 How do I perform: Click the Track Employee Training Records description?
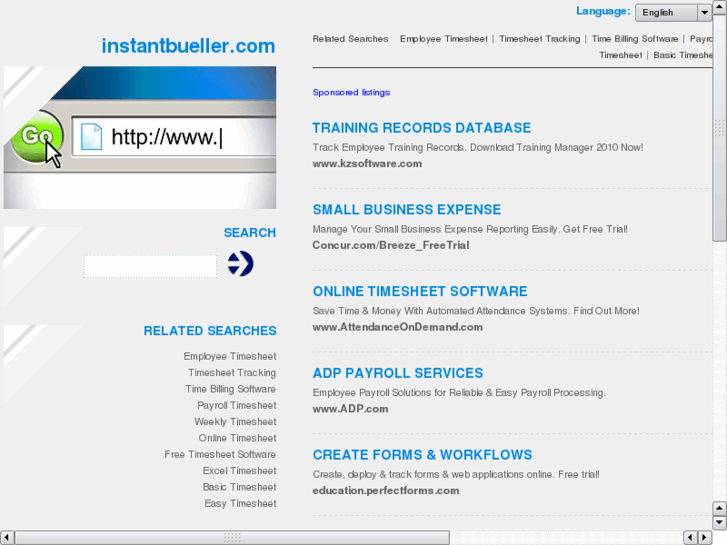pos(478,147)
